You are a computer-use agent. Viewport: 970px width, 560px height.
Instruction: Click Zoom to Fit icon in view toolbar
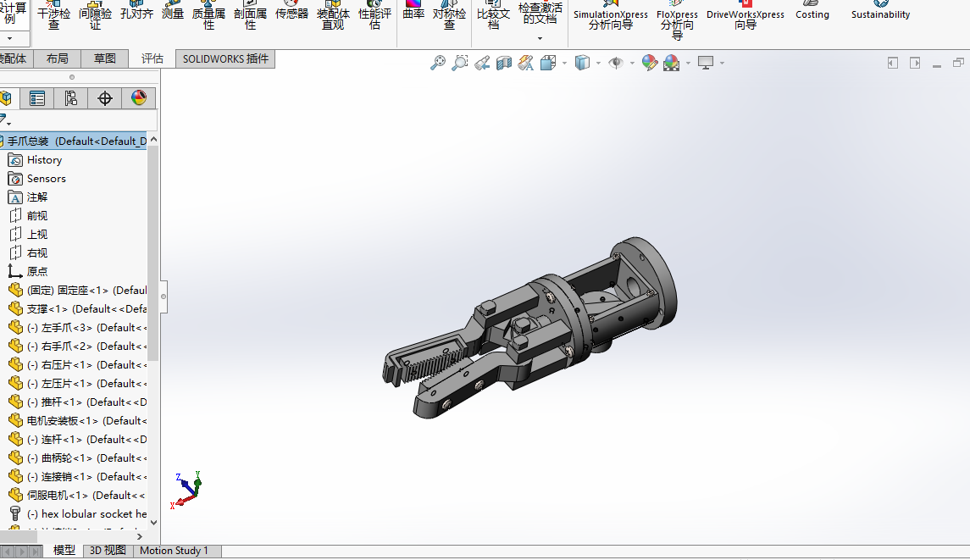coord(438,63)
